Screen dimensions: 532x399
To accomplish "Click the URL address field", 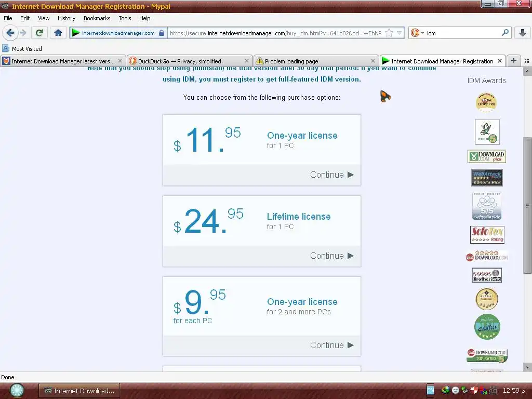I will [x=276, y=33].
